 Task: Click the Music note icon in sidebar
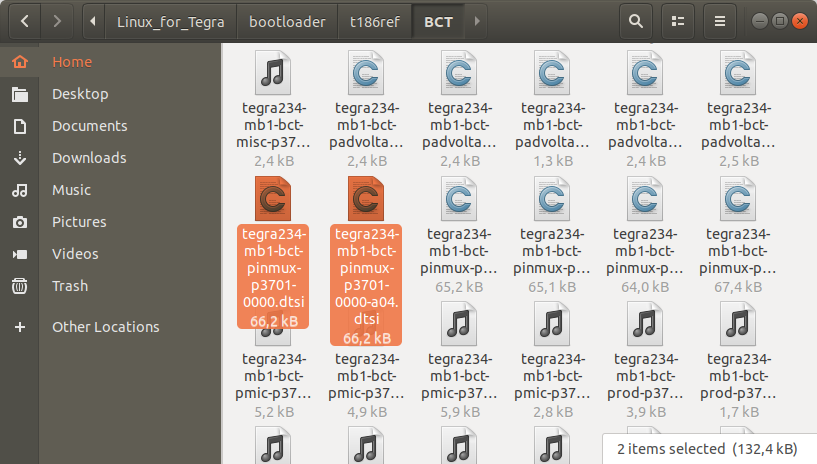click(x=20, y=190)
